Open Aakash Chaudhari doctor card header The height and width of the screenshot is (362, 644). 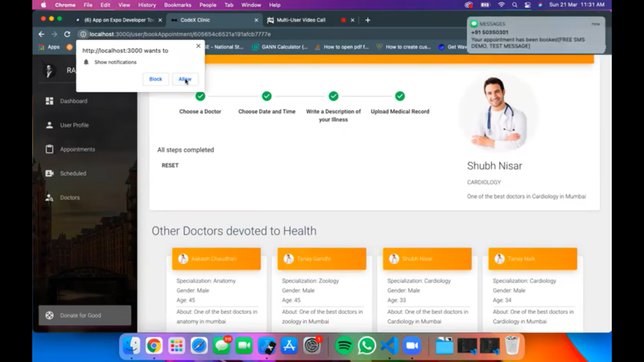click(216, 259)
